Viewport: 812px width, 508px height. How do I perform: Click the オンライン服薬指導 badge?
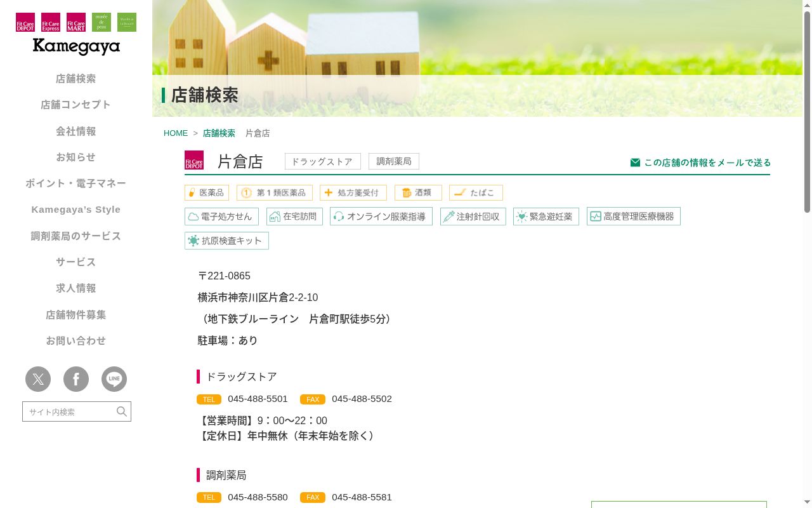(381, 217)
